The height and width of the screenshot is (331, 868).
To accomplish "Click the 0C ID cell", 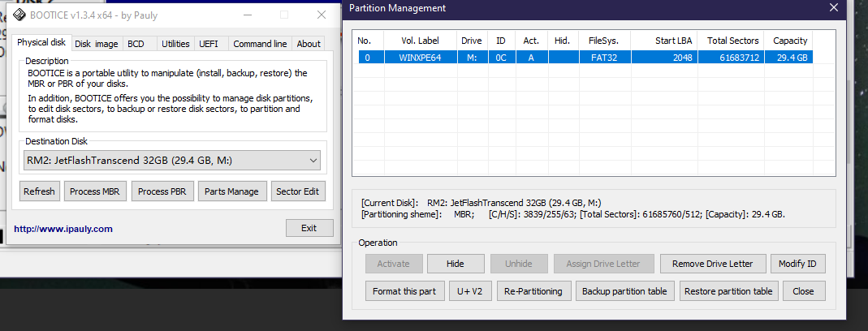I will click(502, 57).
